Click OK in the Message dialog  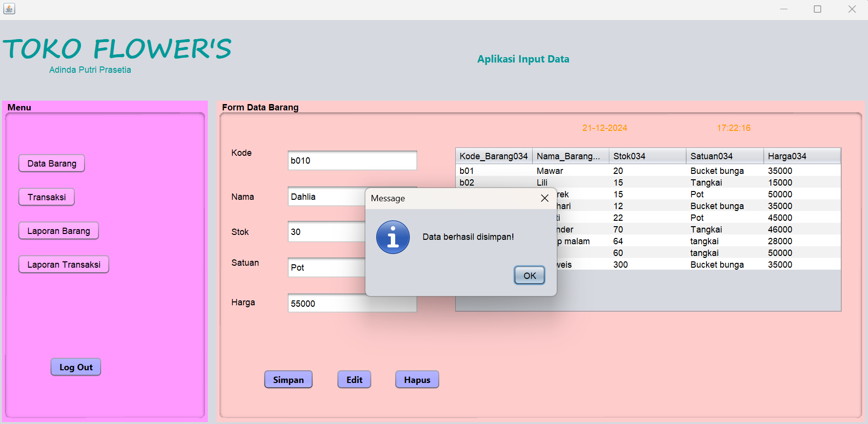coord(529,276)
